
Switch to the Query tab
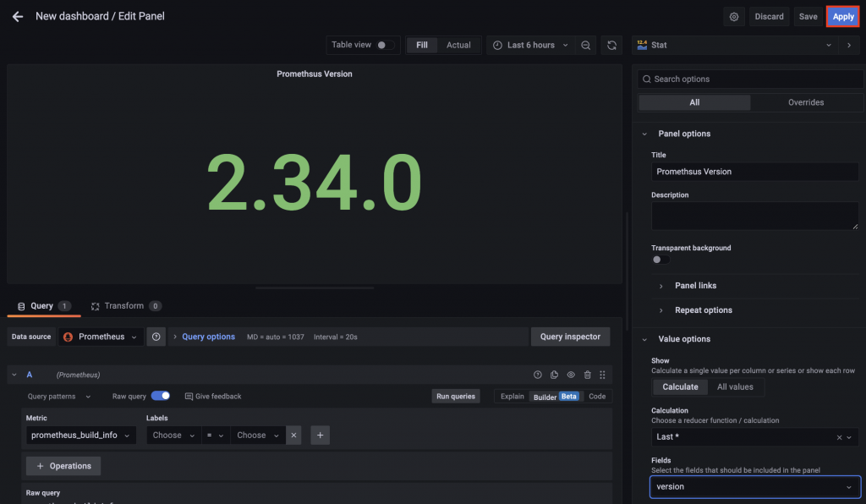point(44,306)
